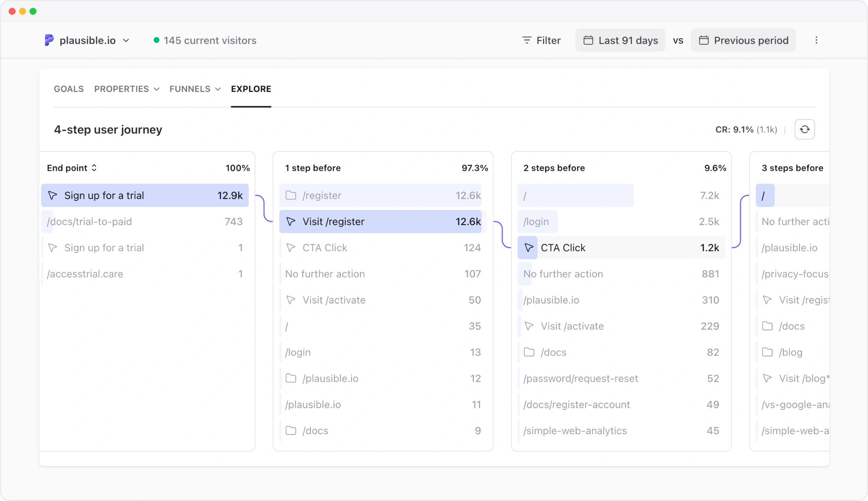Click the Plausible logo icon
Screen dimensions: 868x501
pos(49,40)
